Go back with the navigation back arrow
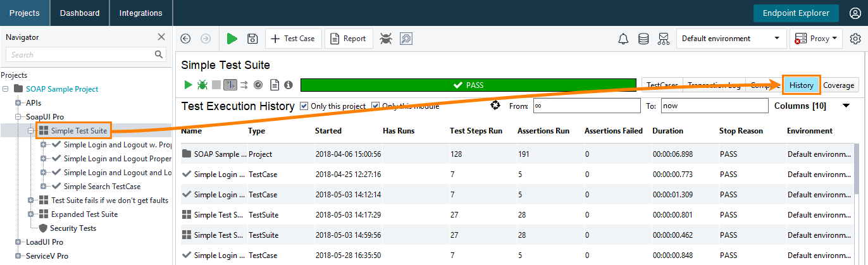The height and width of the screenshot is (265, 868). click(x=185, y=39)
